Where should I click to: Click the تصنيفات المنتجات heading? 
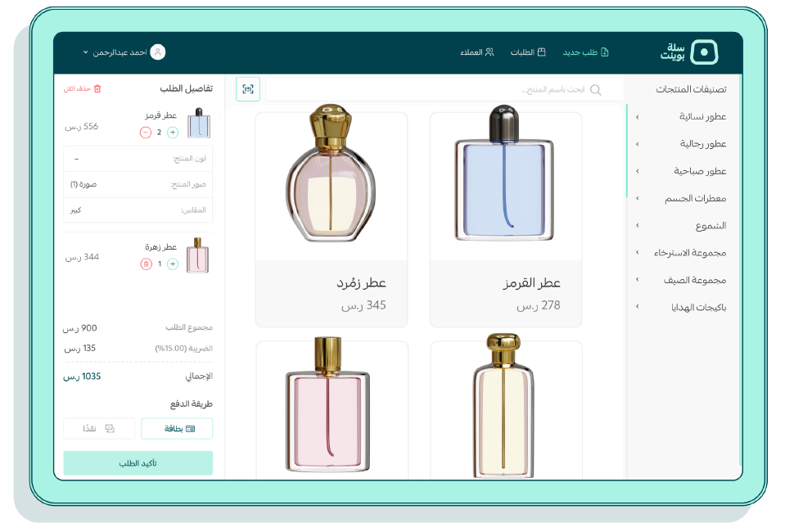(691, 89)
